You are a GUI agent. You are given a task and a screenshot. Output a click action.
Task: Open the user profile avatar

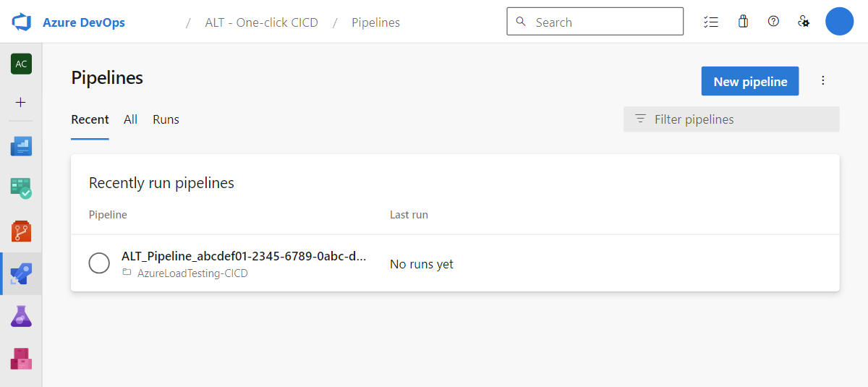[x=840, y=22]
